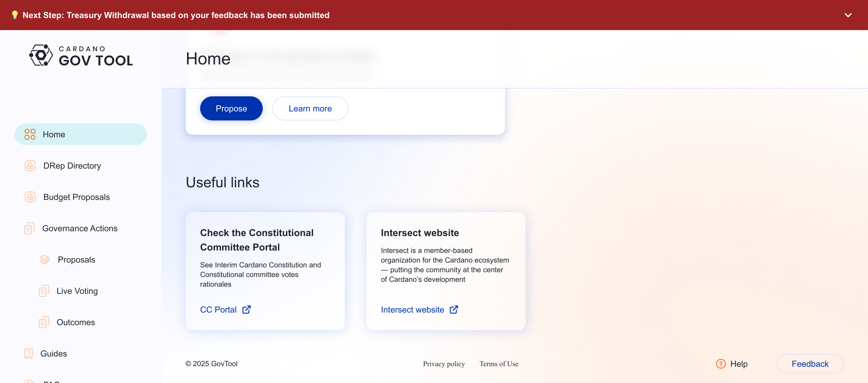Click the Feedback button at bottom right
The image size is (868, 383).
point(810,363)
